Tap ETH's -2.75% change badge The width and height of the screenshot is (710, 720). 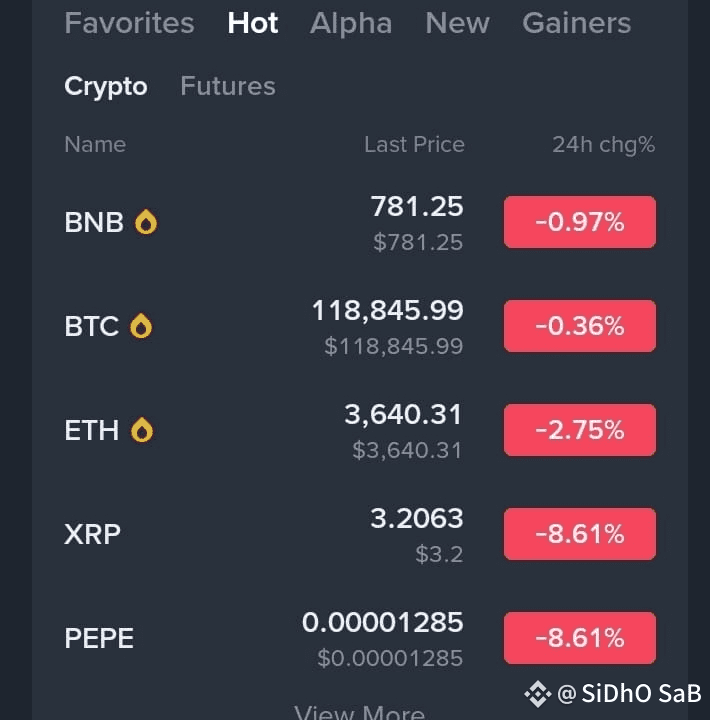coord(579,430)
